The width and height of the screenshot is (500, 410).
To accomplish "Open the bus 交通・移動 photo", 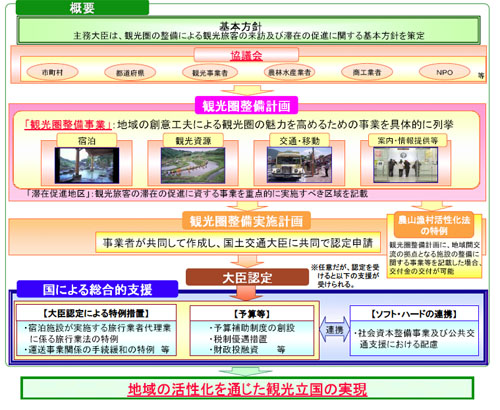I will point(299,165).
